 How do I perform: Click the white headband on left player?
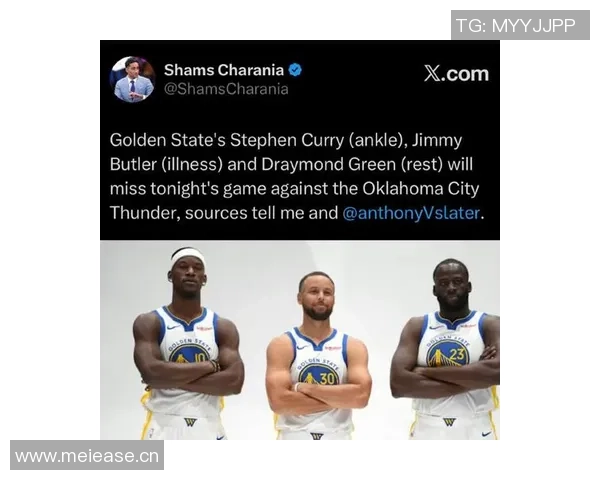click(187, 255)
